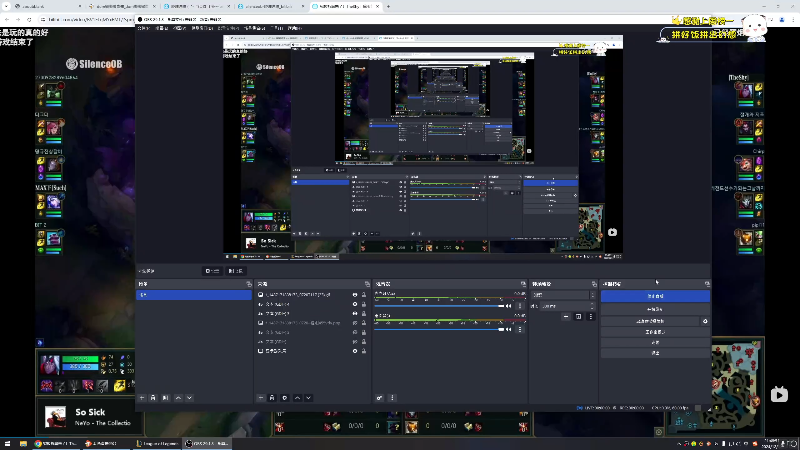The image size is (800, 450).
Task: Open the Scene Transitions three-dot menu
Action: click(x=591, y=317)
